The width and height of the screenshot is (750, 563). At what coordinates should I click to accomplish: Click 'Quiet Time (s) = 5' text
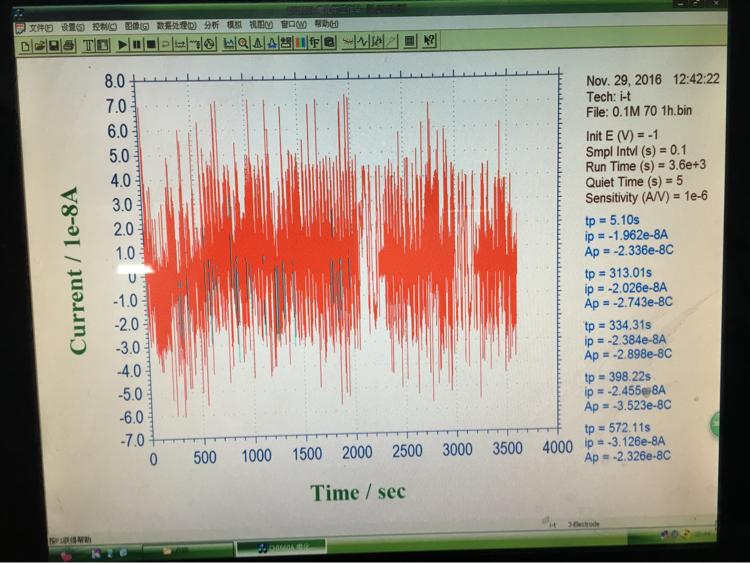coord(634,182)
